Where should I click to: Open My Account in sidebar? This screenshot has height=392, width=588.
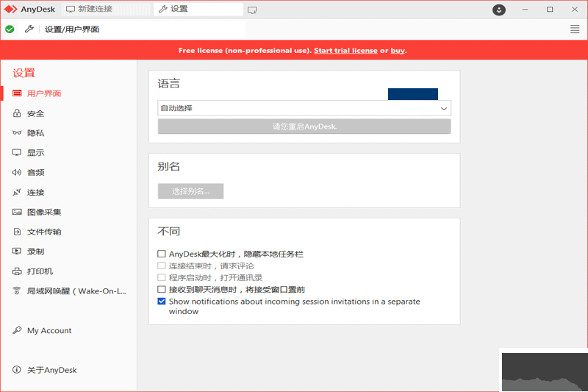(x=49, y=330)
